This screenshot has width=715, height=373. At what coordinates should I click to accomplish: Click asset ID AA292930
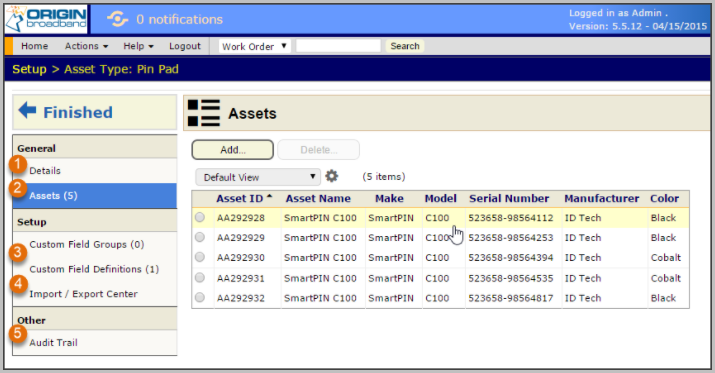(x=241, y=258)
